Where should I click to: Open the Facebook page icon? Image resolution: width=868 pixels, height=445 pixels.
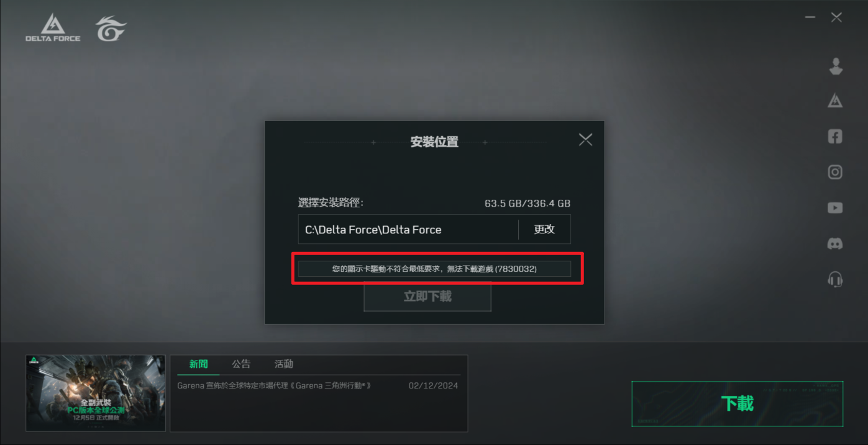pos(835,137)
